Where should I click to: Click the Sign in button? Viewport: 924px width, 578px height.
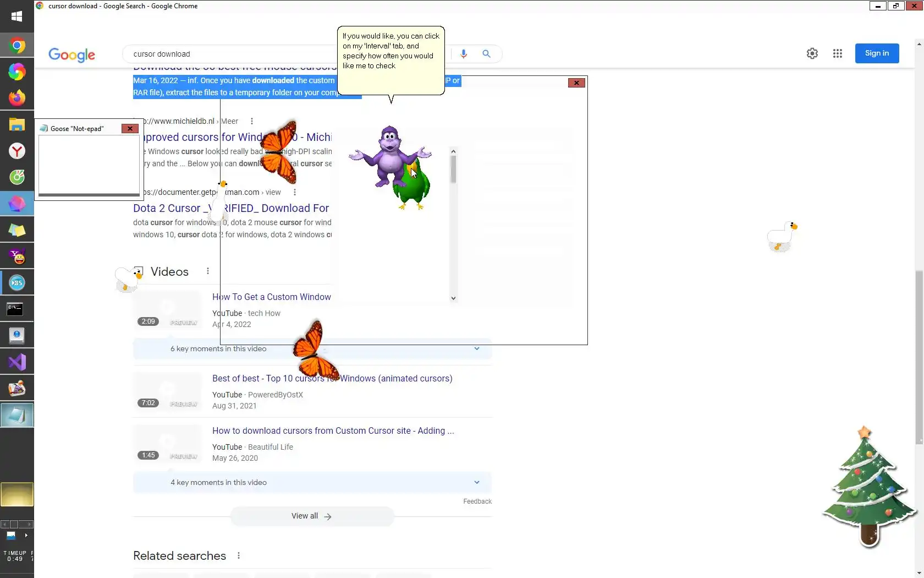pyautogui.click(x=877, y=53)
